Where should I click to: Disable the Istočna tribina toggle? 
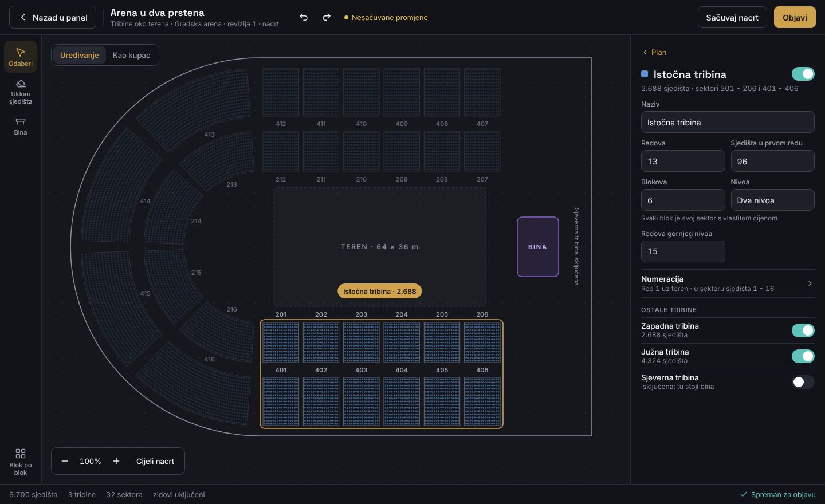click(803, 74)
